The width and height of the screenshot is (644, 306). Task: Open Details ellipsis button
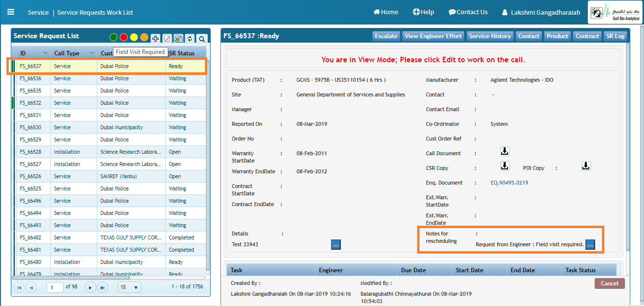[x=336, y=244]
